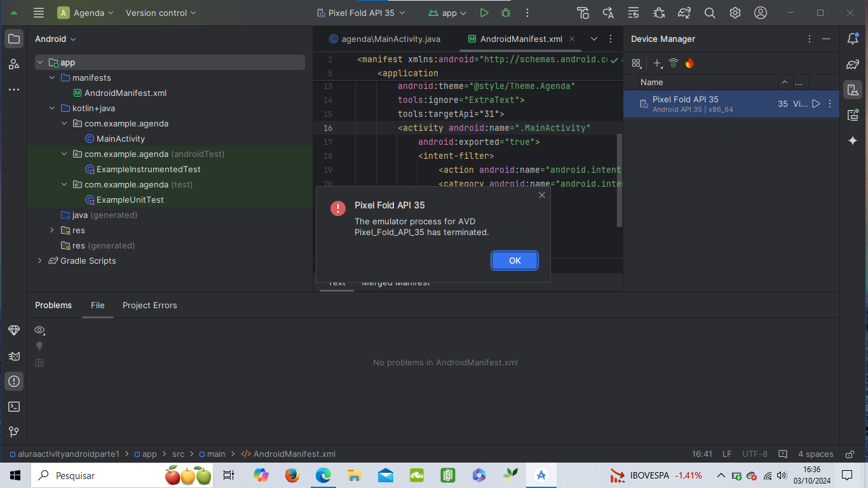Viewport: 868px width, 488px height.
Task: Open the Gradle tool window icon
Action: [x=853, y=64]
